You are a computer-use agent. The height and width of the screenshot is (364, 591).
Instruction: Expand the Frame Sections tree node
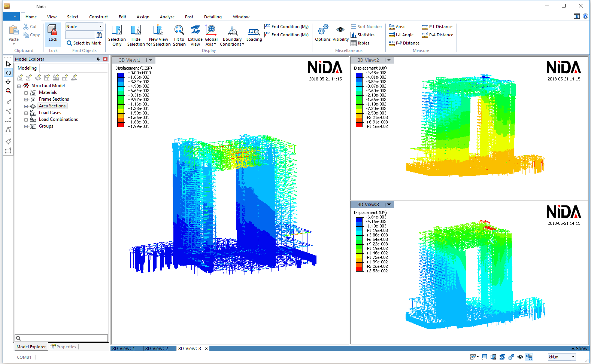point(26,100)
